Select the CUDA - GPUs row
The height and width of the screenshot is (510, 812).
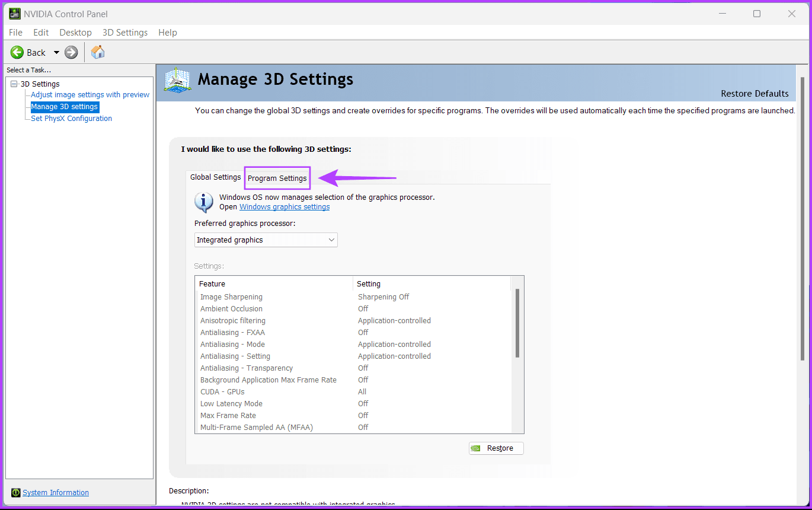pos(353,392)
